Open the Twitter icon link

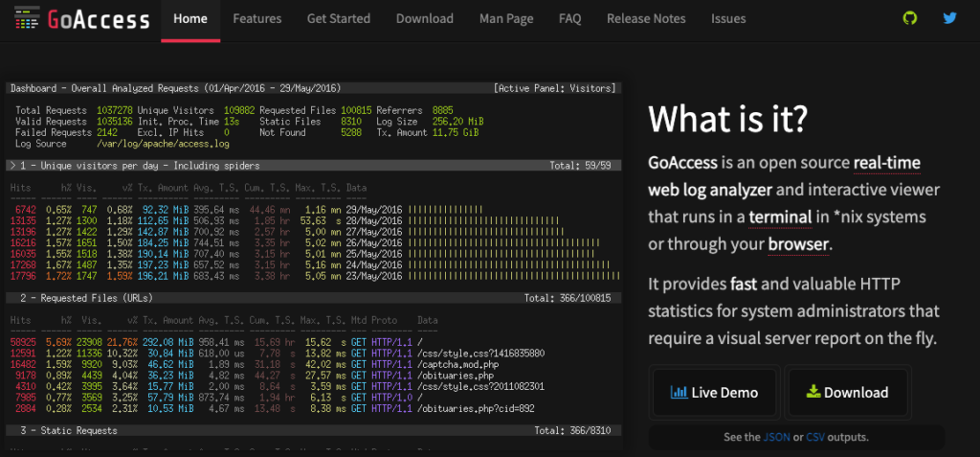coord(950,17)
